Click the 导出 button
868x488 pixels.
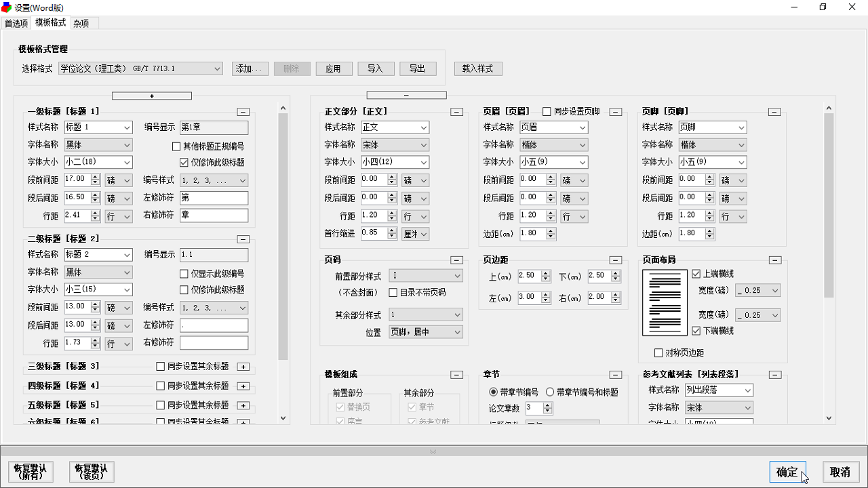418,68
